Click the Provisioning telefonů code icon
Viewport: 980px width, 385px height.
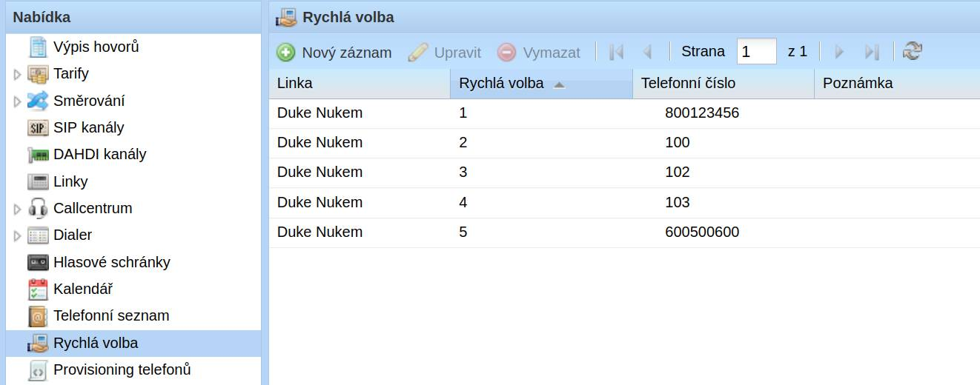click(38, 369)
